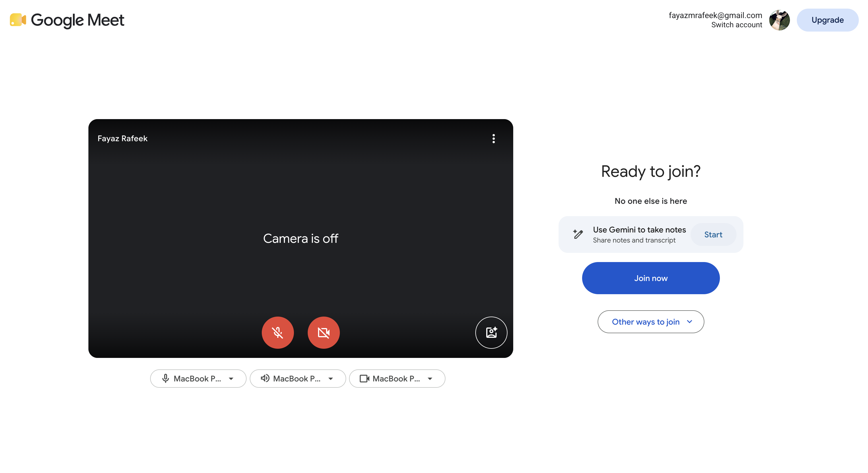Start Gemini note taking
The height and width of the screenshot is (473, 868).
(x=713, y=234)
